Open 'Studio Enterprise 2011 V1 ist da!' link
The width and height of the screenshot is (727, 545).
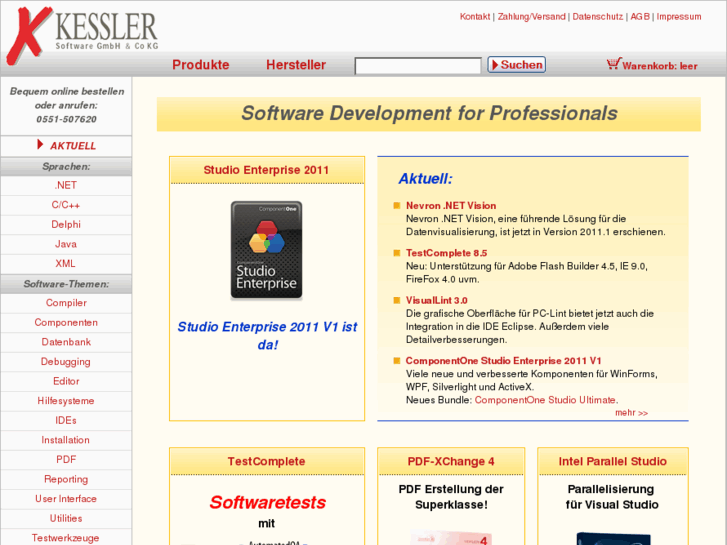tap(268, 336)
